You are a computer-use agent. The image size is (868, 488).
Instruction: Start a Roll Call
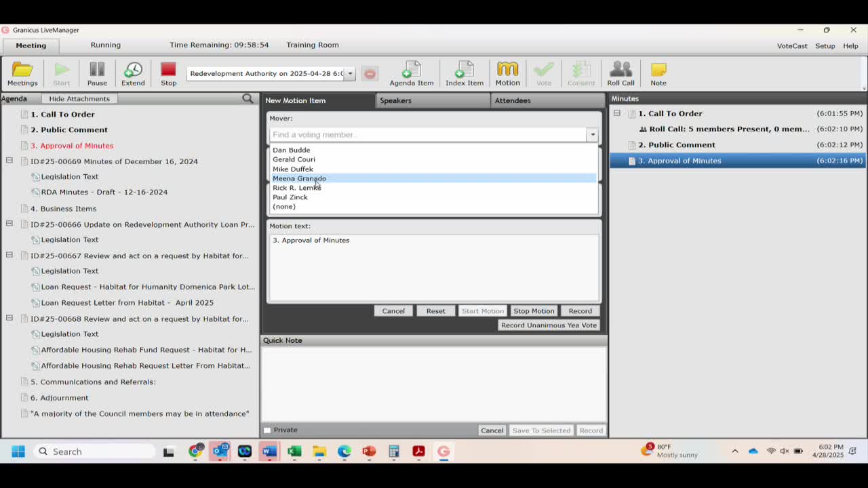pyautogui.click(x=620, y=73)
